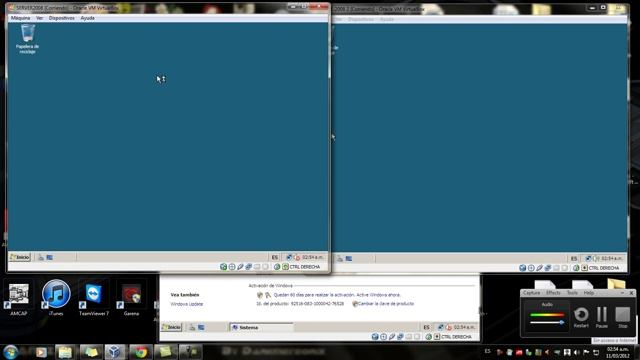The width and height of the screenshot is (640, 360).
Task: Open Windows Update link in bottom VM
Action: point(187,304)
